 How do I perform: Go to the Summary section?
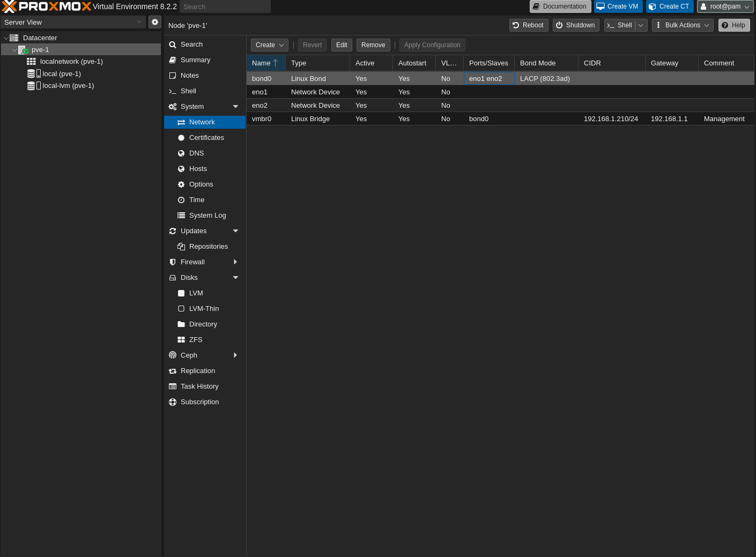click(x=195, y=60)
